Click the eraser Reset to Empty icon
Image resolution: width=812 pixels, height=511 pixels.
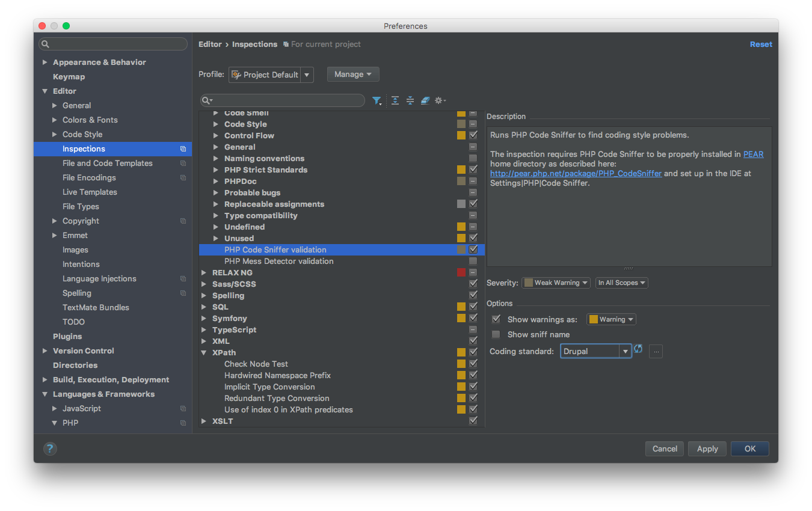coord(425,100)
